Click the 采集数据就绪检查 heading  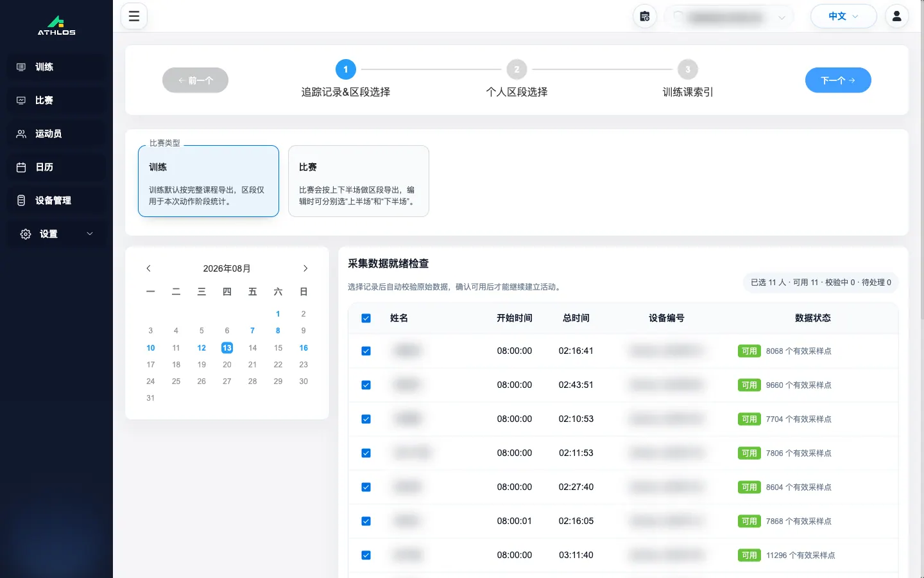[x=388, y=263]
